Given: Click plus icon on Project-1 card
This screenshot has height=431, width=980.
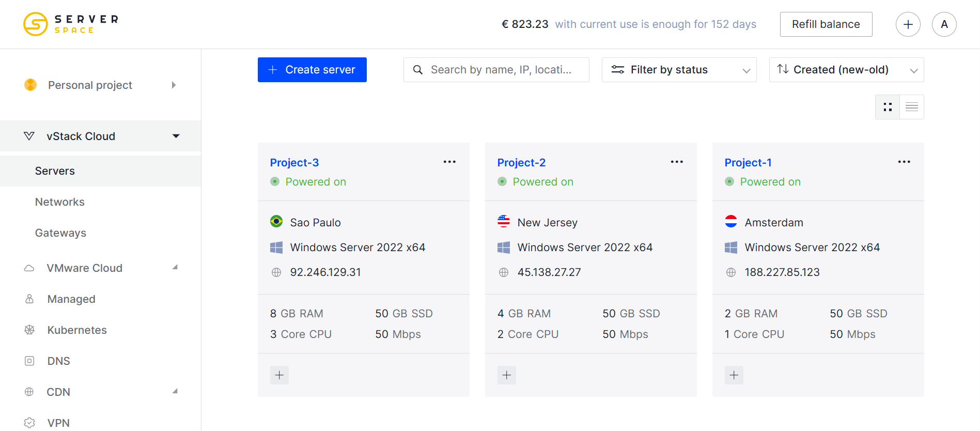Looking at the screenshot, I should point(734,375).
